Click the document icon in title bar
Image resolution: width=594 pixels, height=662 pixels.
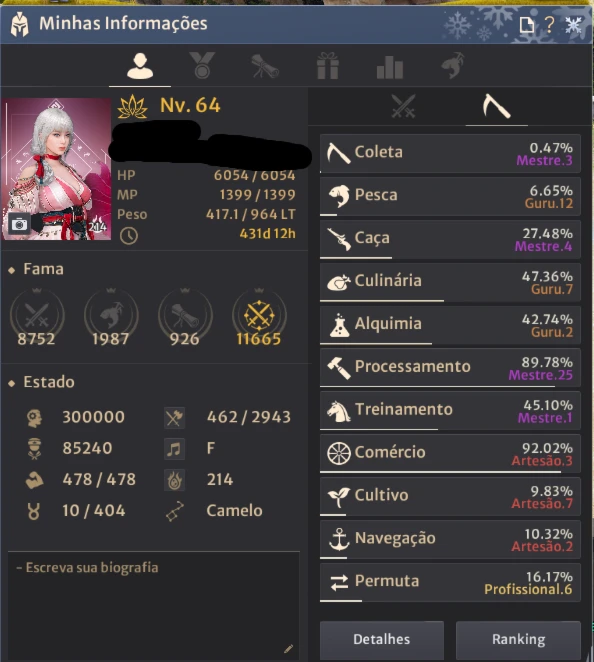pos(526,25)
